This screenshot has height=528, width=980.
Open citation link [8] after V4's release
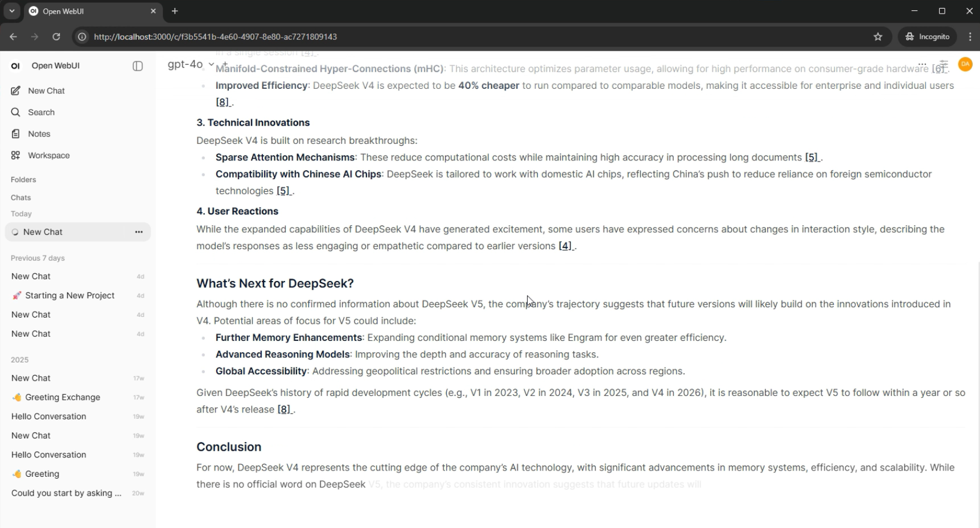point(283,409)
